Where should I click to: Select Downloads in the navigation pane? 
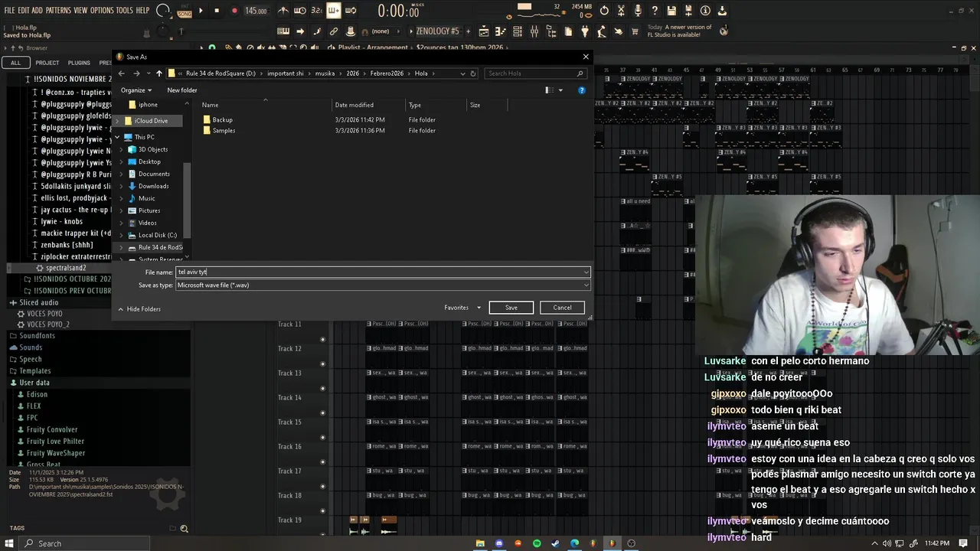pos(153,186)
